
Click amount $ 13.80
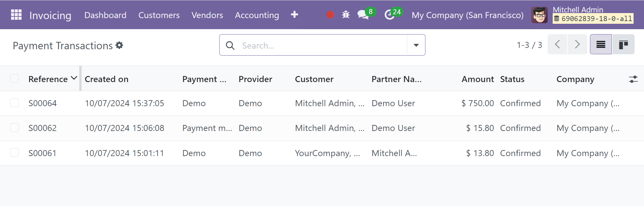480,153
